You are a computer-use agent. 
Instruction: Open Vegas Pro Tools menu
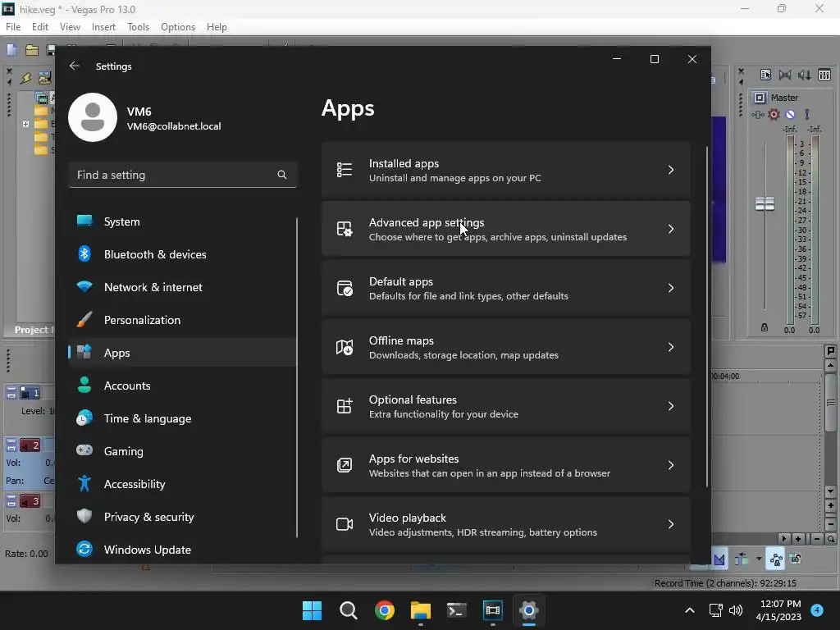click(138, 27)
